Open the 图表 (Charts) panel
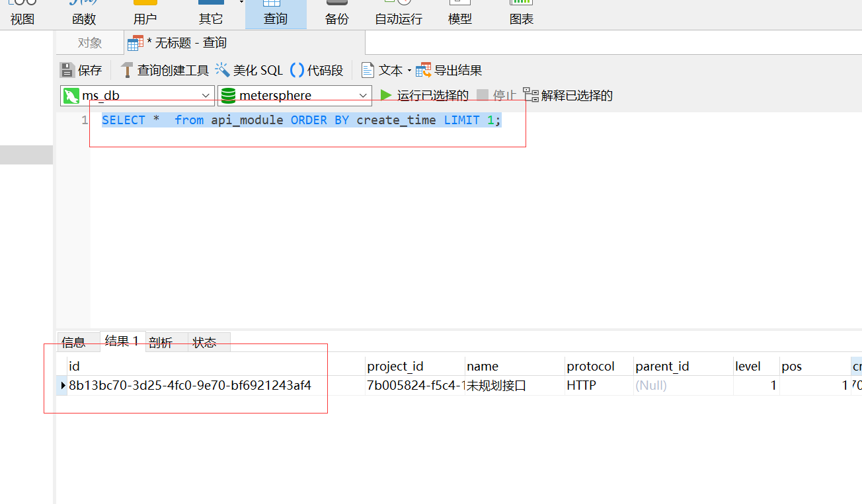Screen dimensions: 862x504 521,14
